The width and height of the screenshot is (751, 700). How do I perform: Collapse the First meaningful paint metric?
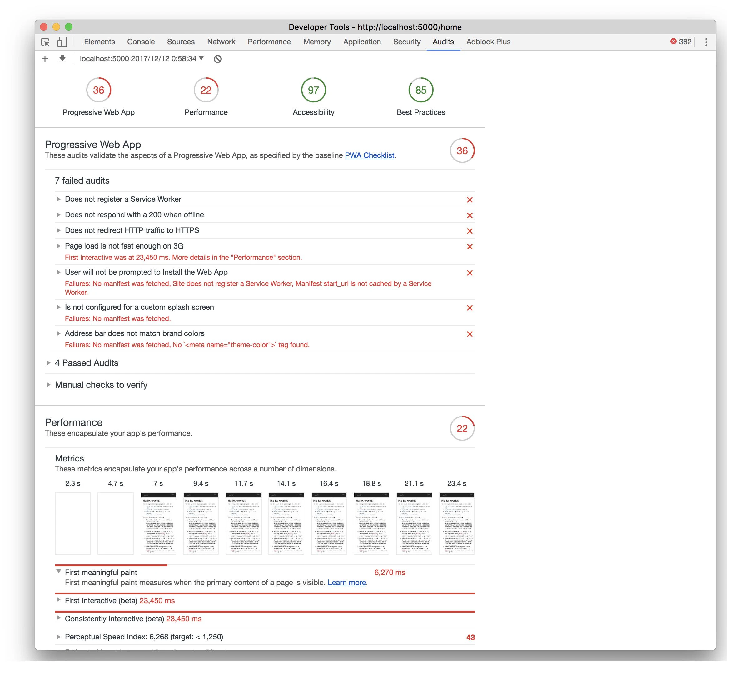coord(58,572)
